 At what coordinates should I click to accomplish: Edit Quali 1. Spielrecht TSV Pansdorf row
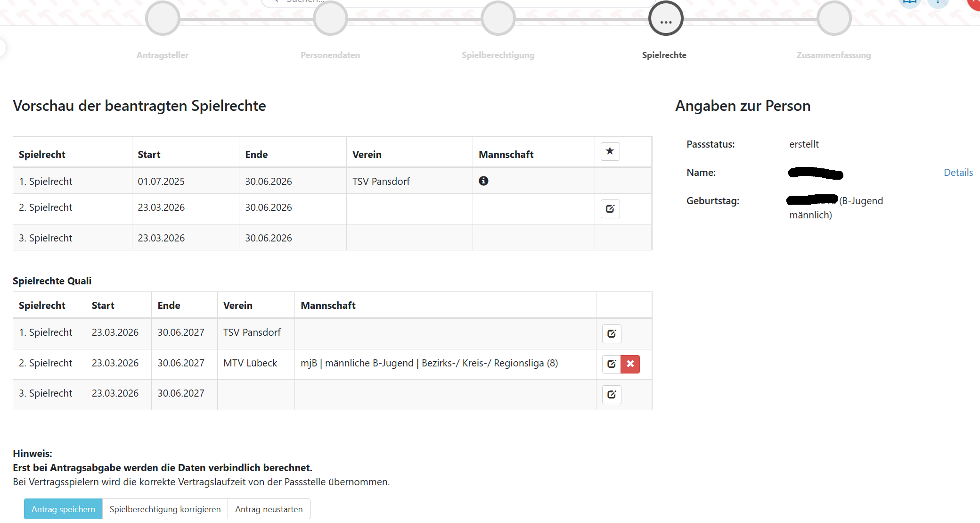tap(611, 333)
